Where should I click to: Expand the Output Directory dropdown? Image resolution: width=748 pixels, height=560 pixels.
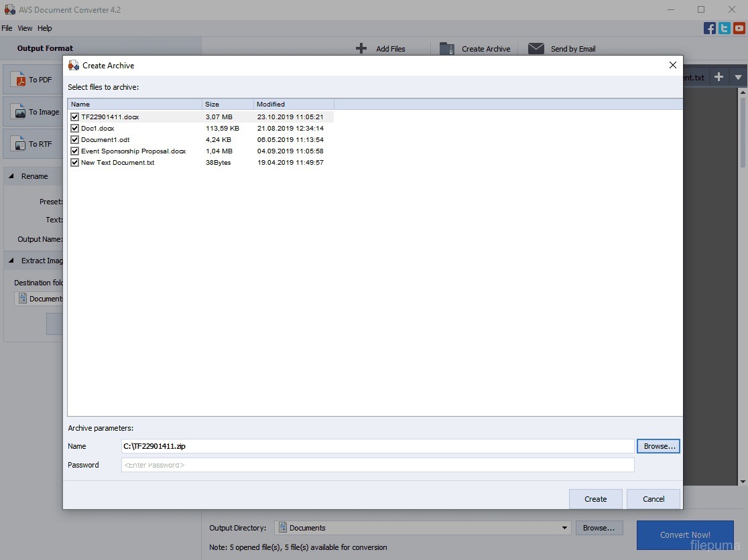click(564, 528)
